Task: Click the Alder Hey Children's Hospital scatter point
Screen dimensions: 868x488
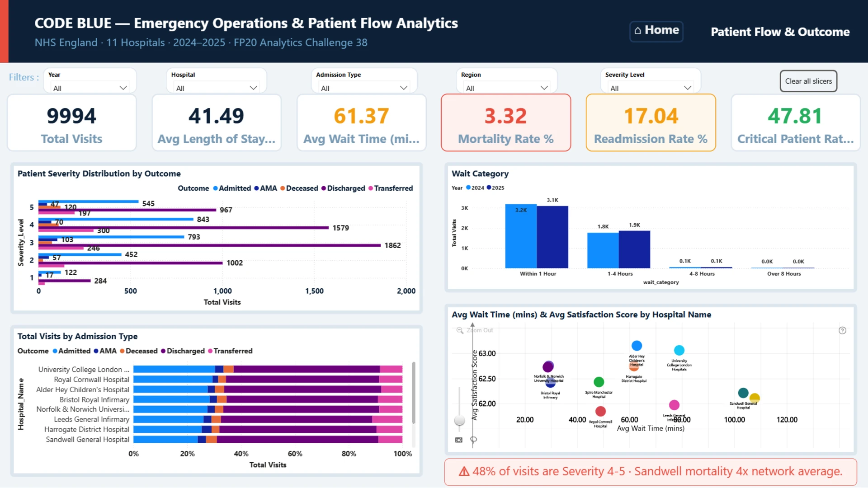Action: (x=637, y=346)
